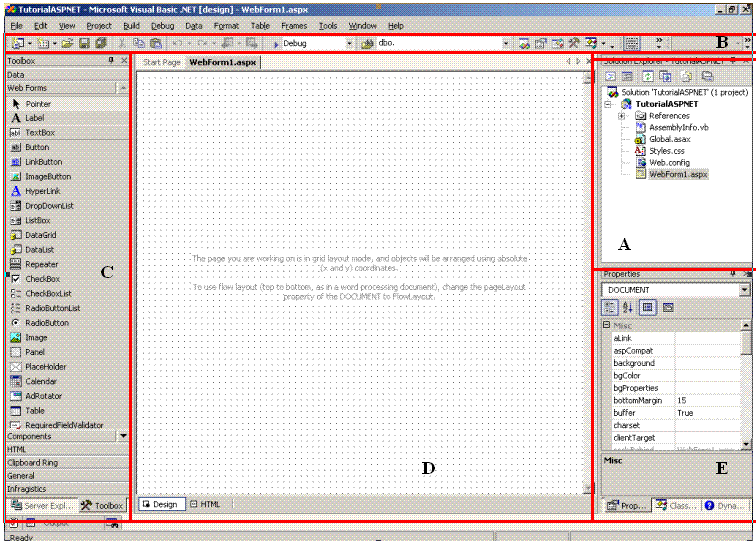Select the Pointer tool in Toolbox

tap(68, 104)
